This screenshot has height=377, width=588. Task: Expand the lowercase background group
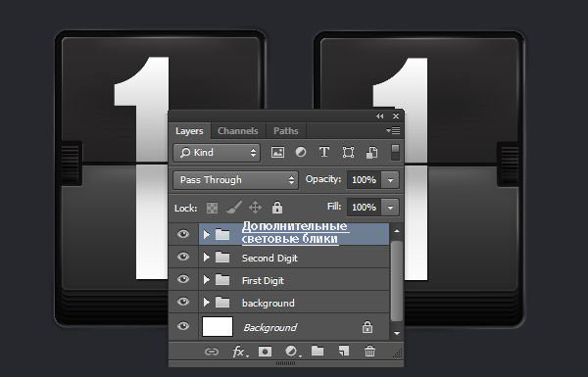[206, 302]
